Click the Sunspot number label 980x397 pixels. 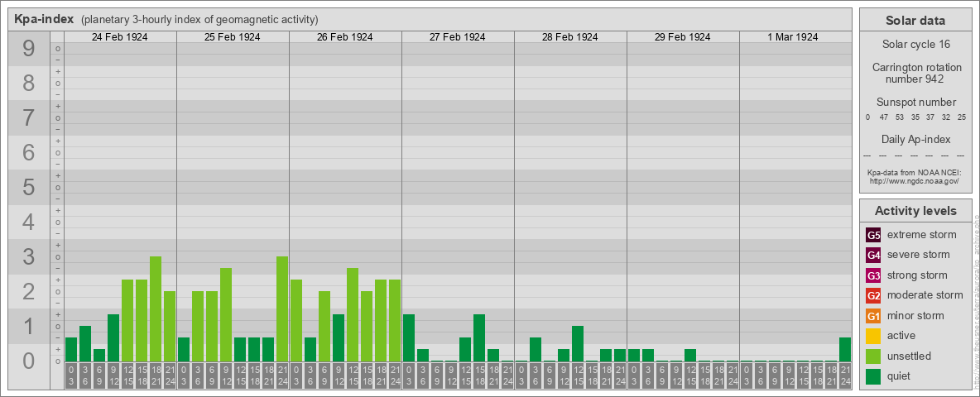tap(915, 103)
